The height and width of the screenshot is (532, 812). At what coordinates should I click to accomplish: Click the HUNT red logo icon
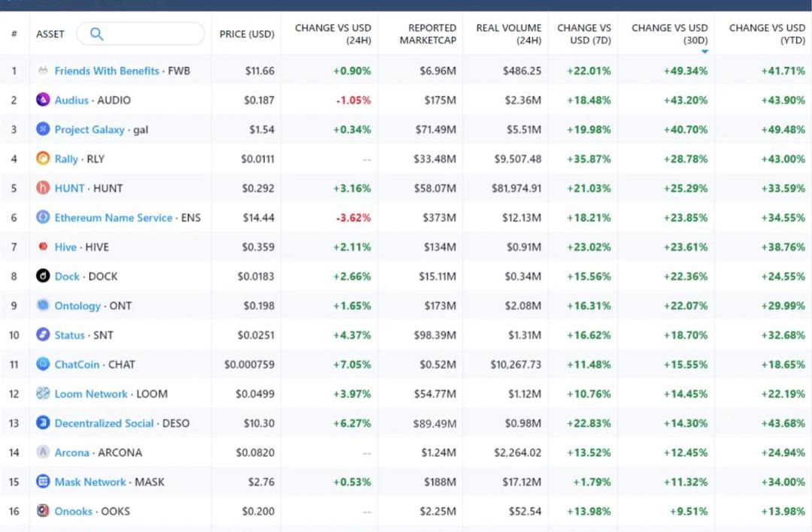43,188
